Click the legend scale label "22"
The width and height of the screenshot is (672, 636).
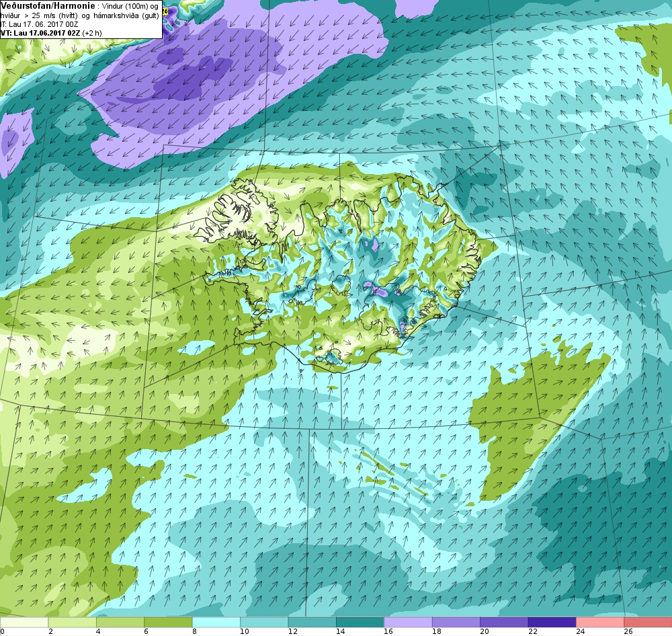point(532,631)
